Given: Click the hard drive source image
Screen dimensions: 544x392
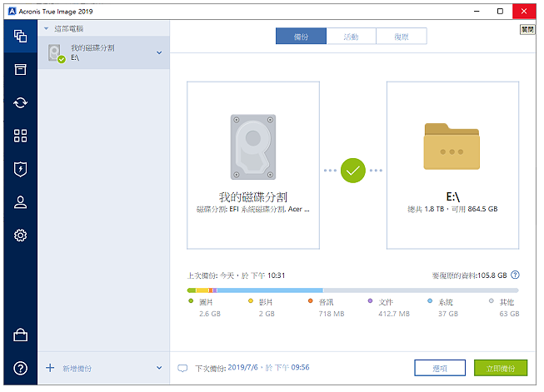Looking at the screenshot, I should coord(253,147).
